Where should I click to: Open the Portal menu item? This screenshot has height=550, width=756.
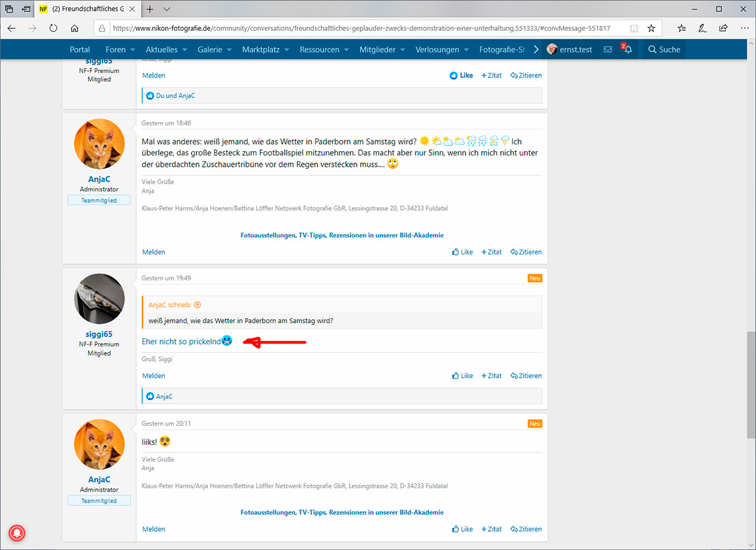80,50
